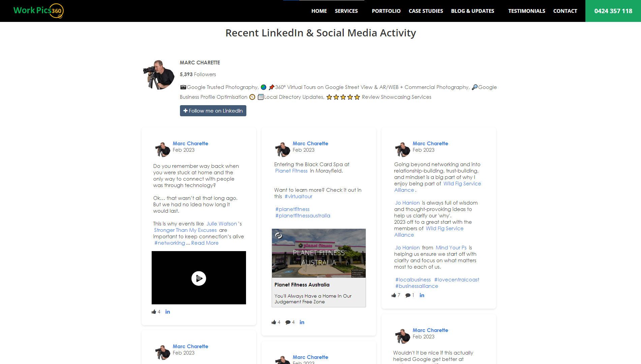Play the video in networking post
This screenshot has height=364, width=641.
point(199,278)
